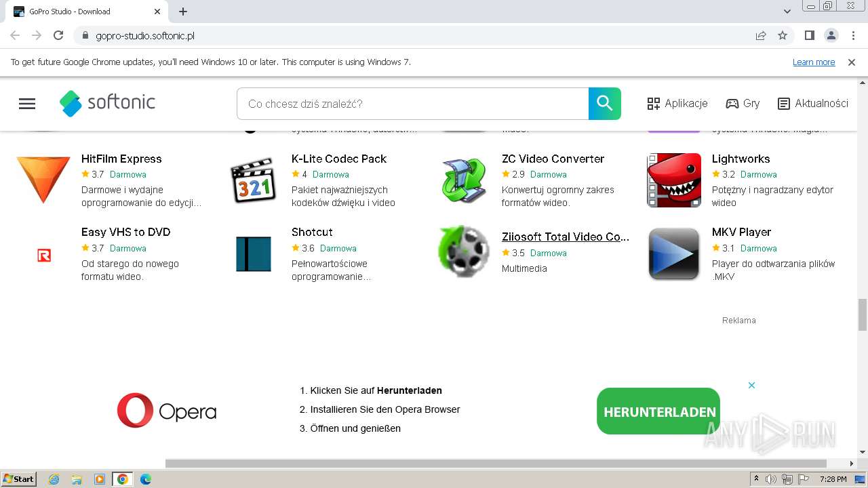Open the Chrome taskbar icon
This screenshot has height=488, width=868.
[x=122, y=479]
